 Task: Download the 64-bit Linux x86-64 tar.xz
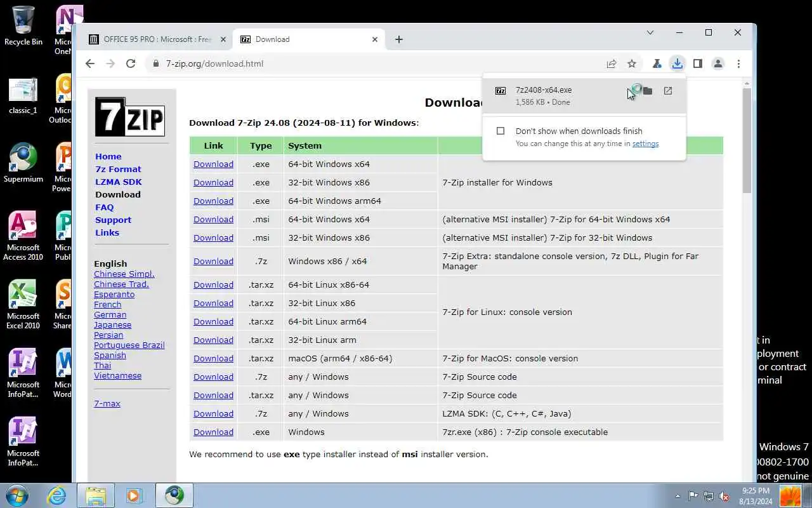pyautogui.click(x=213, y=284)
